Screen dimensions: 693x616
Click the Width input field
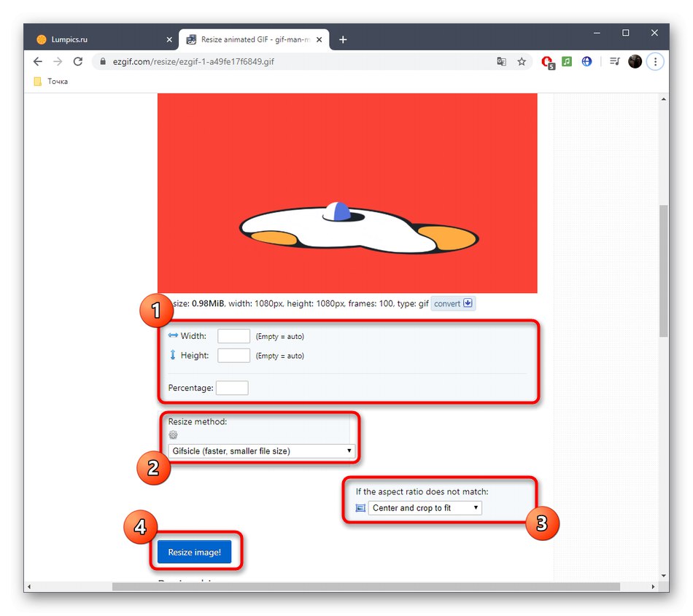[233, 336]
